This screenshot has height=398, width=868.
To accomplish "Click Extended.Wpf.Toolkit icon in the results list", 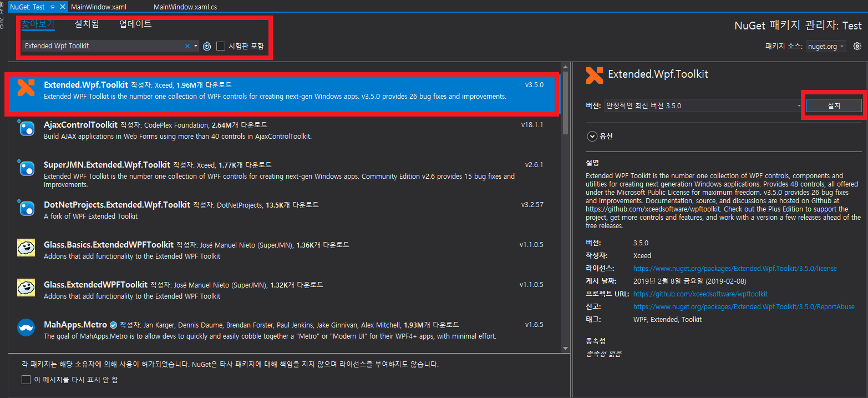I will (x=26, y=88).
